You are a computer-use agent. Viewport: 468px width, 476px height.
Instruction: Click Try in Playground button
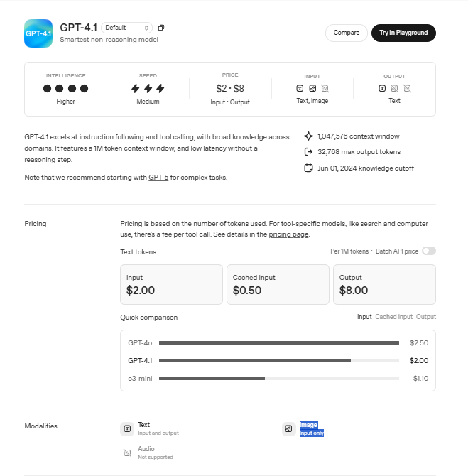(403, 33)
